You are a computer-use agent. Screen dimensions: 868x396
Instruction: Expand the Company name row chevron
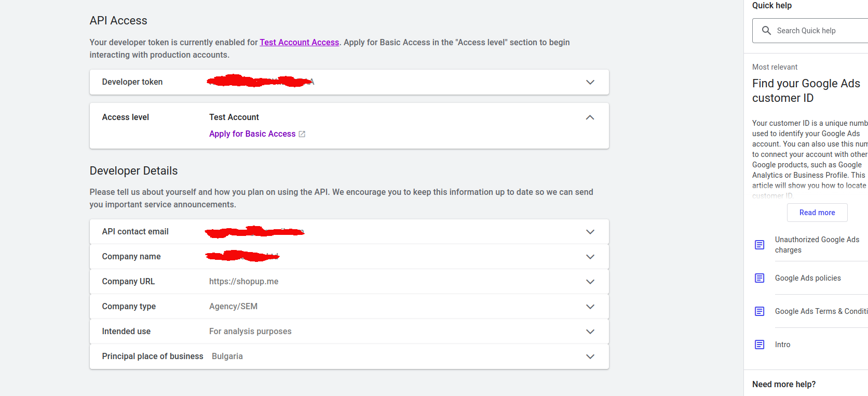[590, 257]
